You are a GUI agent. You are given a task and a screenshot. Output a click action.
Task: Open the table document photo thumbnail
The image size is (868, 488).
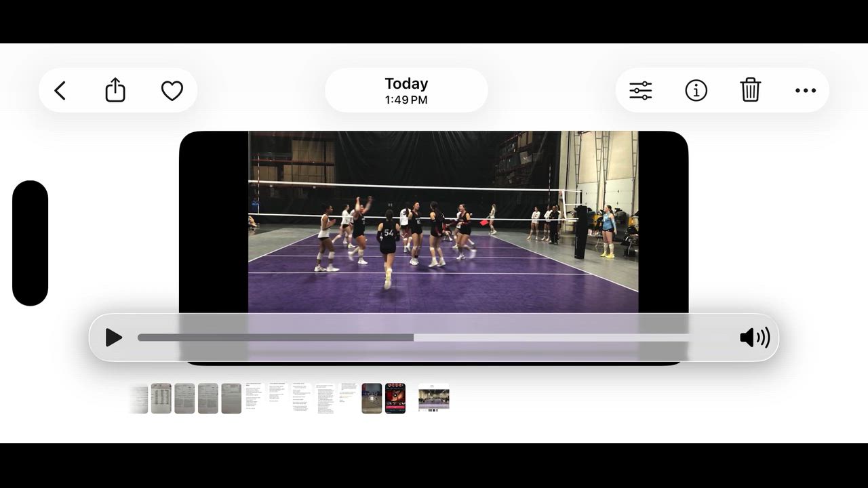[161, 398]
